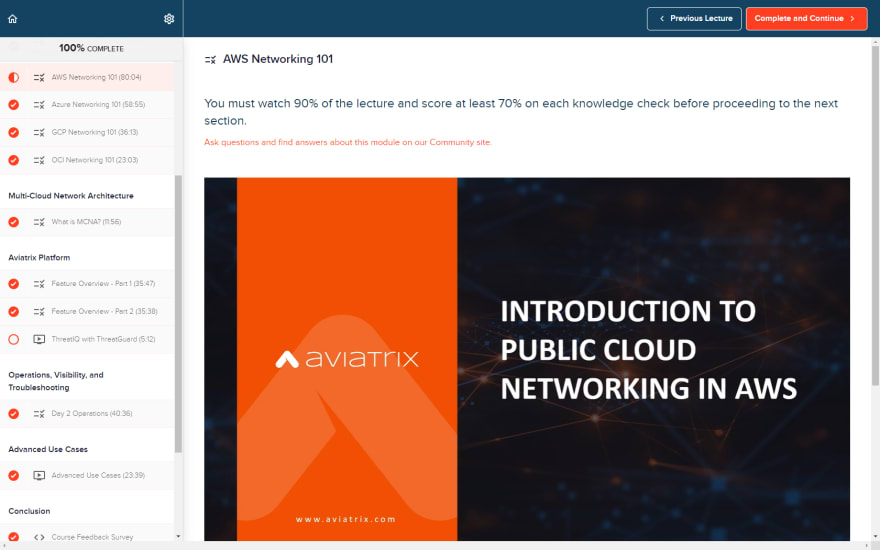Image resolution: width=880 pixels, height=550 pixels.
Task: Click the quiz icon beside Day 2 Operations
Action: click(39, 414)
